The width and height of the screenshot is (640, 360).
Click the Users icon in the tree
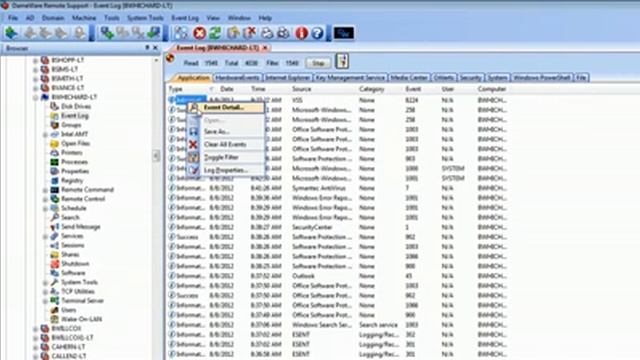point(54,310)
